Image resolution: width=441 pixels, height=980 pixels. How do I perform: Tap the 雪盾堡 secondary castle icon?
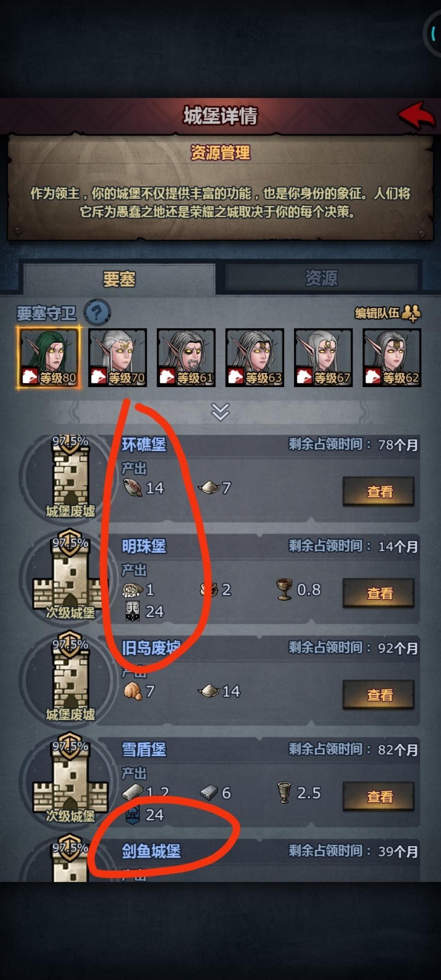tap(70, 783)
